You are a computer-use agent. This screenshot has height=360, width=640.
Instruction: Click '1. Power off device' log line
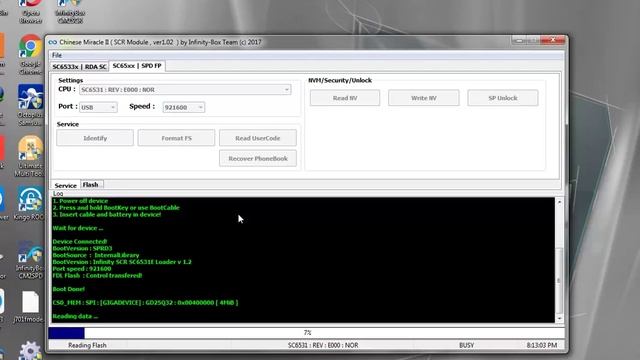(x=80, y=201)
